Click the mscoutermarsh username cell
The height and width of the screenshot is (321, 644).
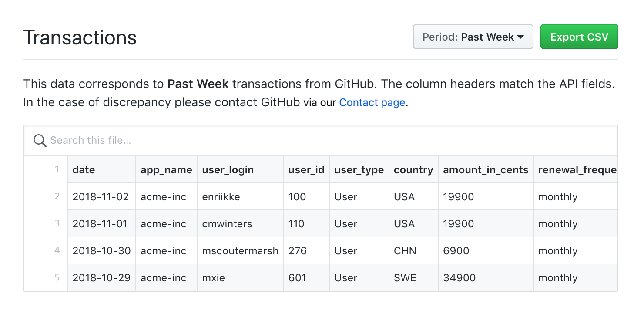240,250
